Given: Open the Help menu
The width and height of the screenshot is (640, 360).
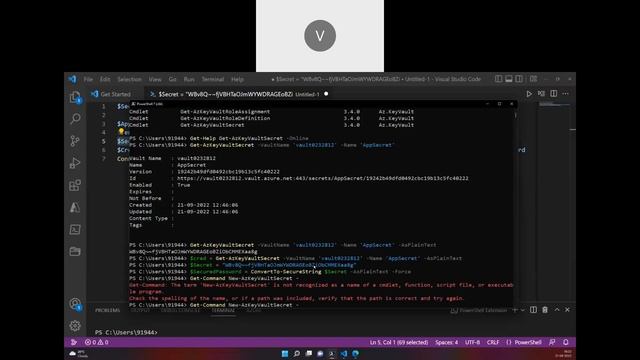Looking at the screenshot, I should [237, 79].
